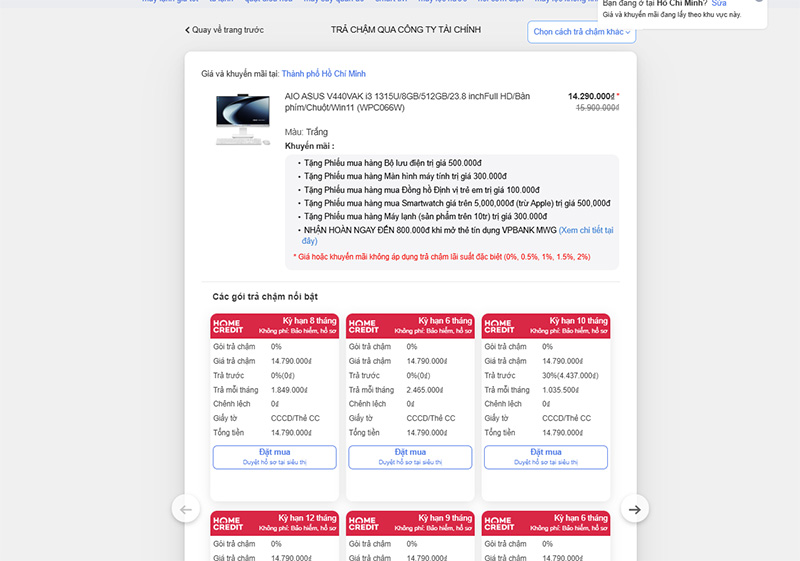
Task: Click TRẢ CHẬM QUA CÔNG TY TÀI CHÍNH title
Action: click(406, 30)
